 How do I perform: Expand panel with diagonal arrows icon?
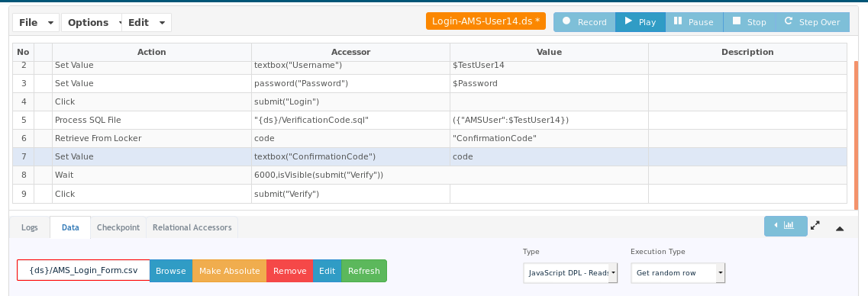(x=815, y=226)
